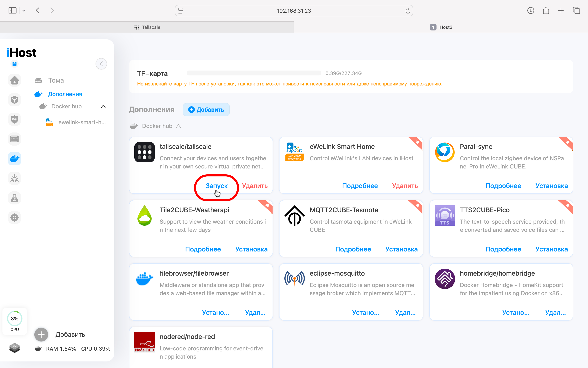
Task: Click the CPU 8% gauge
Action: [x=14, y=318]
